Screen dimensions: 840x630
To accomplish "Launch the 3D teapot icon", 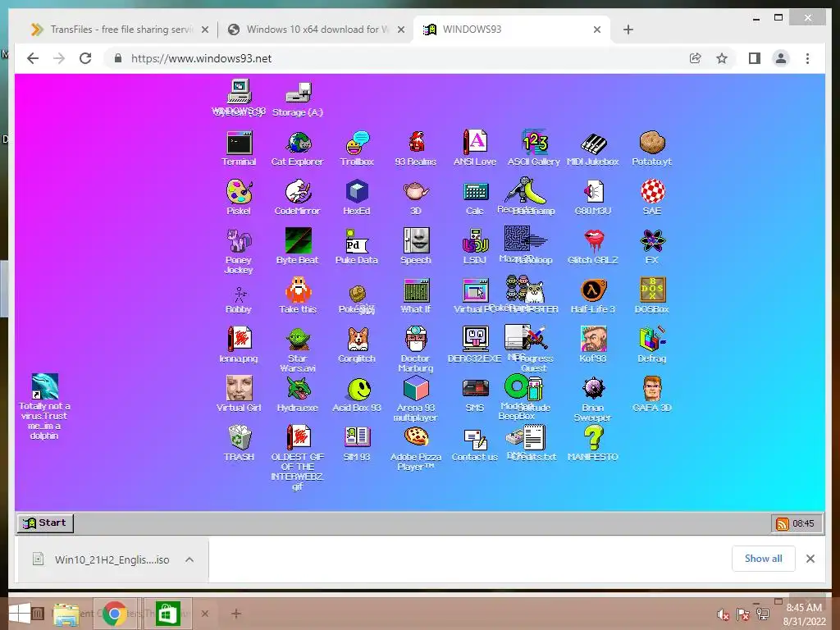I will pyautogui.click(x=416, y=197).
